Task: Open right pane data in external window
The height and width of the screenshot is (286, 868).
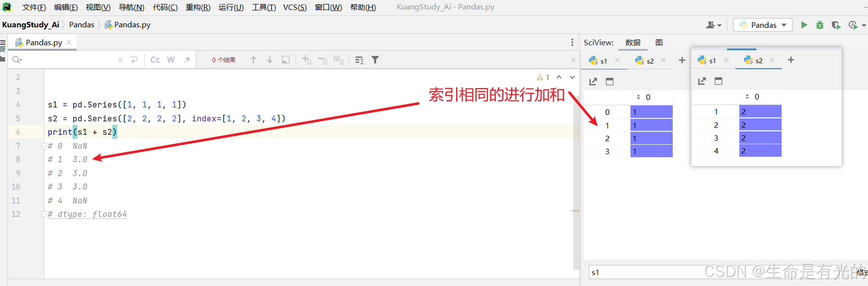Action: pyautogui.click(x=702, y=81)
